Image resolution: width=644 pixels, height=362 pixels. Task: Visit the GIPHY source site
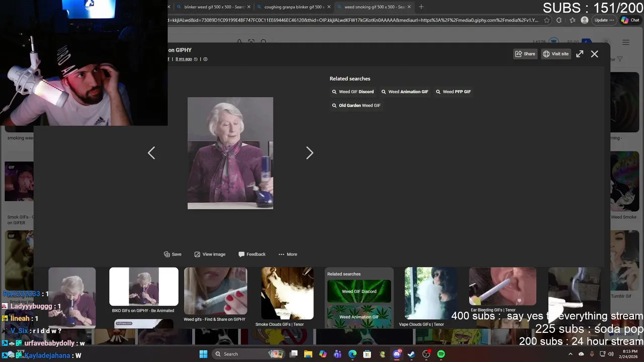click(556, 54)
